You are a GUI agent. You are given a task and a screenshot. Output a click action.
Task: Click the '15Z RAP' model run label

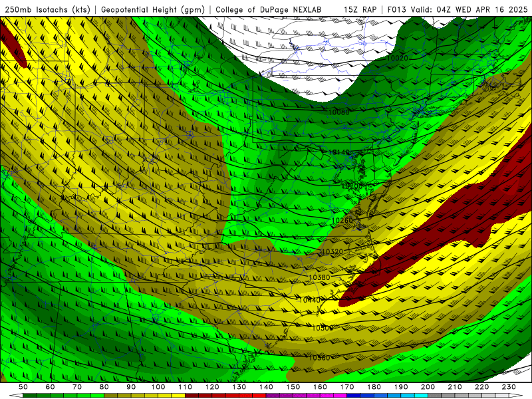click(x=360, y=9)
